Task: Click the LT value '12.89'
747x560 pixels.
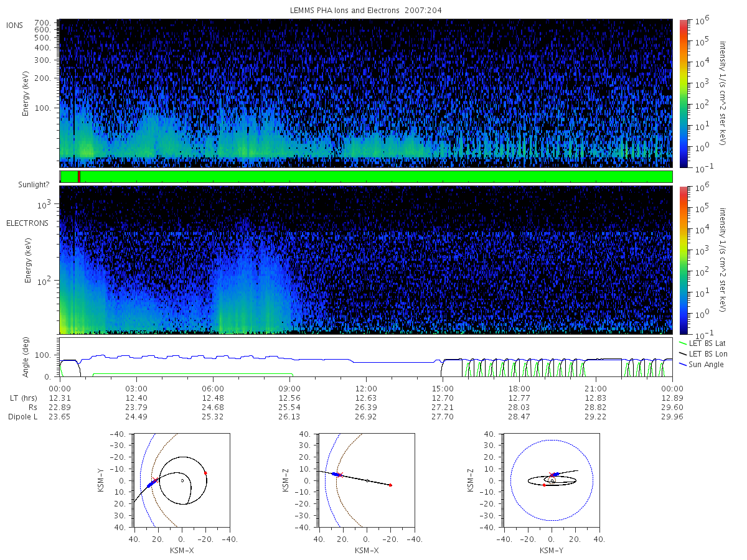Action: click(672, 398)
